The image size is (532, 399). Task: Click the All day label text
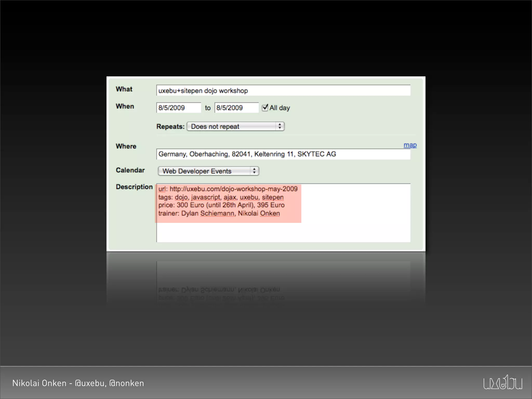(x=280, y=108)
